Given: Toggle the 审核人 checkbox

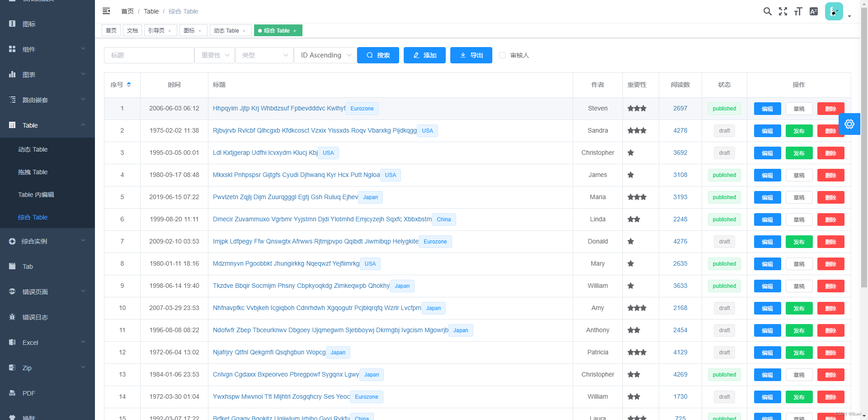Looking at the screenshot, I should tap(502, 55).
